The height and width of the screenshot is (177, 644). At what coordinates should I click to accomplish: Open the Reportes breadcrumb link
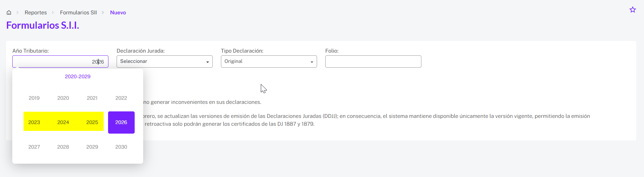coord(35,13)
